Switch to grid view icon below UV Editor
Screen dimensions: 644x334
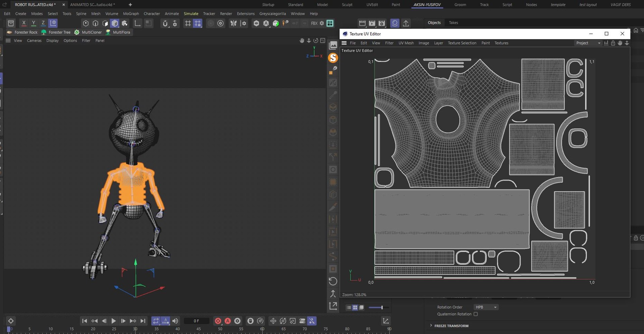355,307
